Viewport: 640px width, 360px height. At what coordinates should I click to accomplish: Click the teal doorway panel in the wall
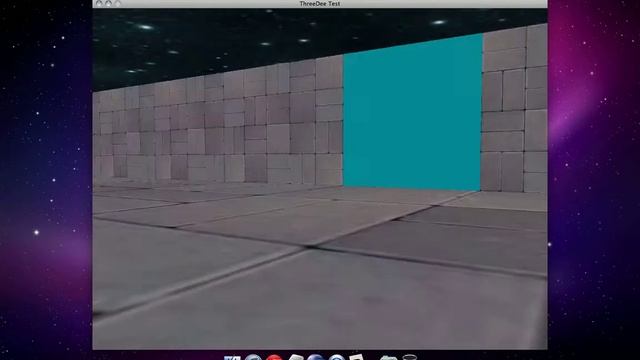coord(413,113)
